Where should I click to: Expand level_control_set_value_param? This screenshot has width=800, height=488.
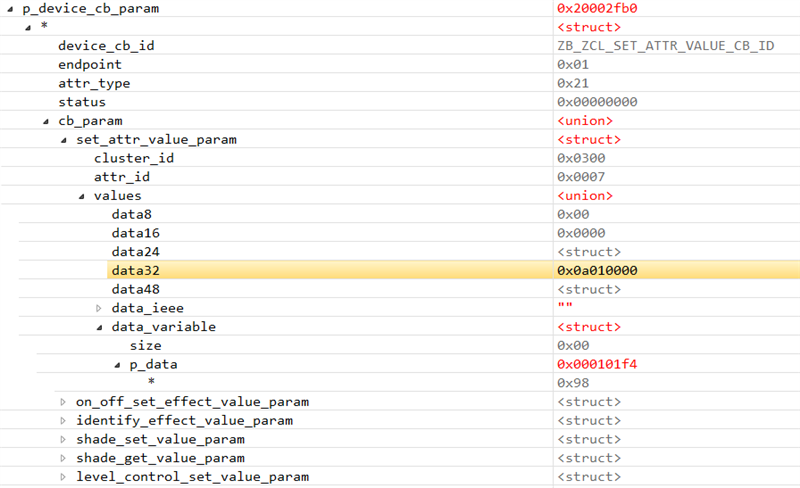[x=63, y=477]
